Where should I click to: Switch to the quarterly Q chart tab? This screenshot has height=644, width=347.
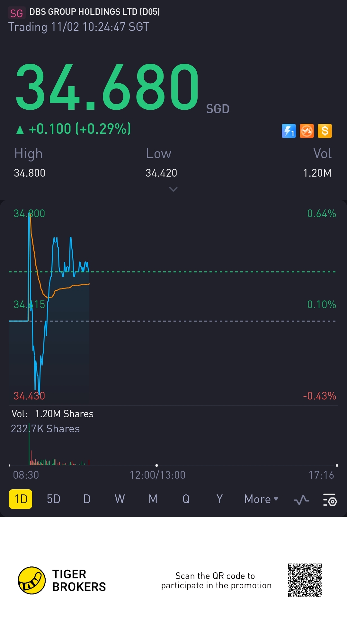[186, 499]
